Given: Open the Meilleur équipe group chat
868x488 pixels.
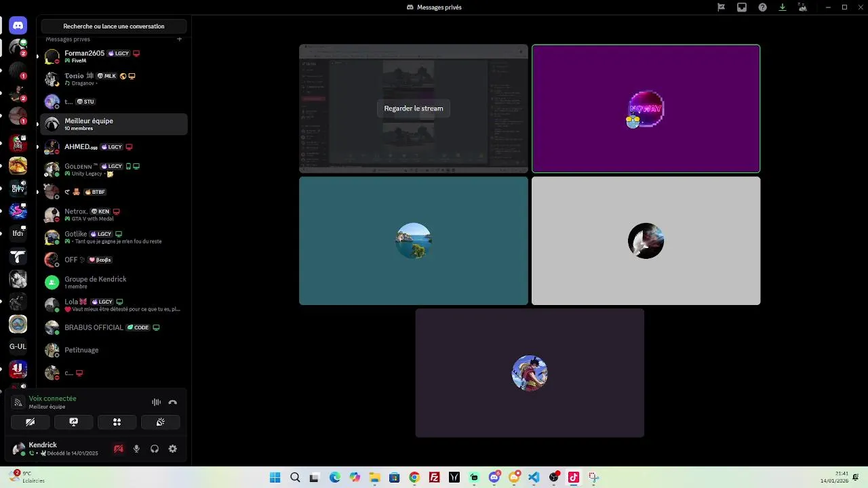Looking at the screenshot, I should tap(114, 124).
